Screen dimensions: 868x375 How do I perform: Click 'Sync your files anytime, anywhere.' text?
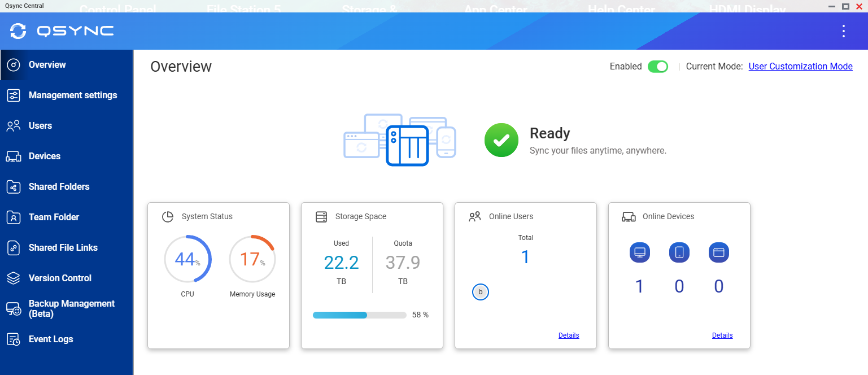coord(598,151)
